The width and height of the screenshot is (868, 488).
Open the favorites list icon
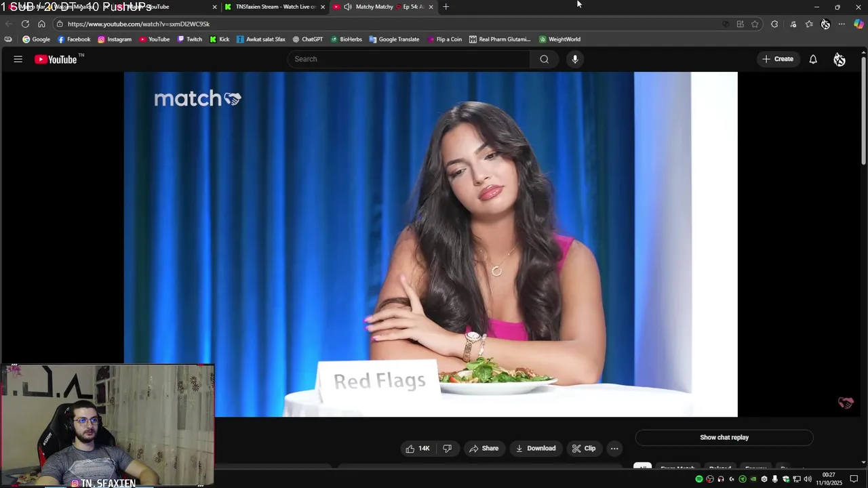(809, 24)
